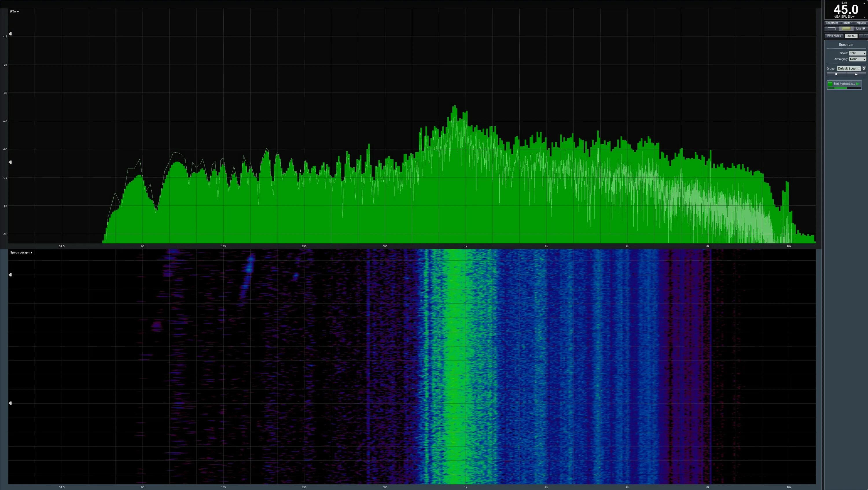The image size is (868, 490).
Task: Select the two-pane split view icon
Action: pos(846,29)
